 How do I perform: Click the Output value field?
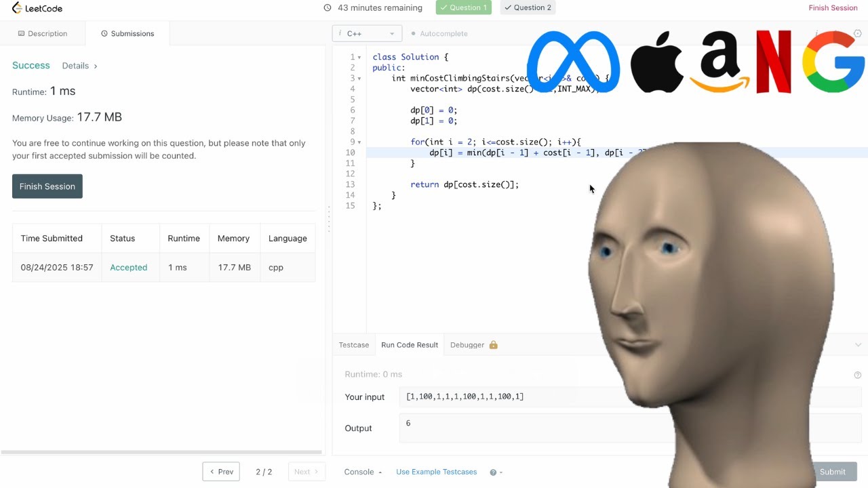[x=630, y=428]
